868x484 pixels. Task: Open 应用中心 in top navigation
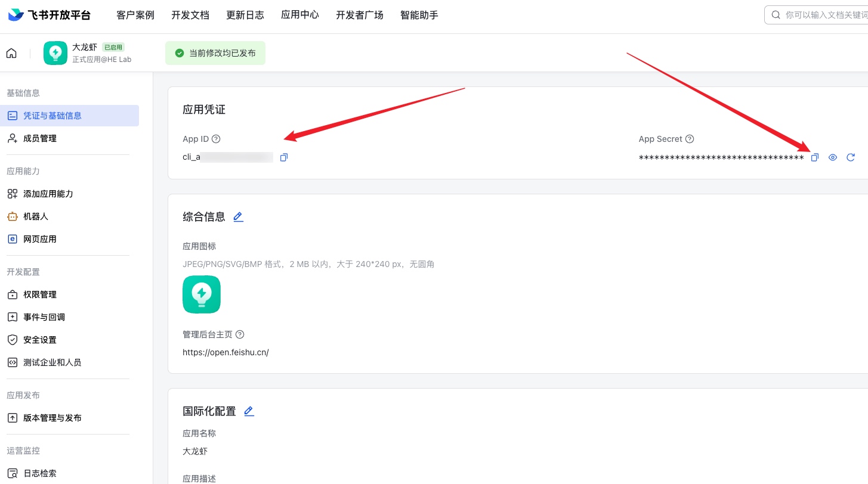pos(300,15)
